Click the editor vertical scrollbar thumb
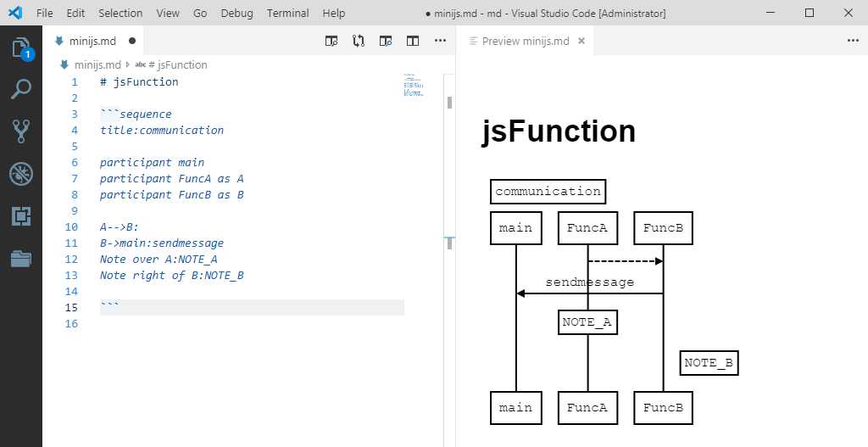 pos(449,103)
